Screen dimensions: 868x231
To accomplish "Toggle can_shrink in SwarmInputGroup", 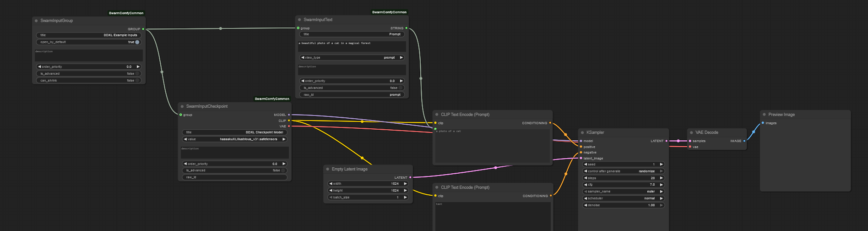I will (x=89, y=80).
